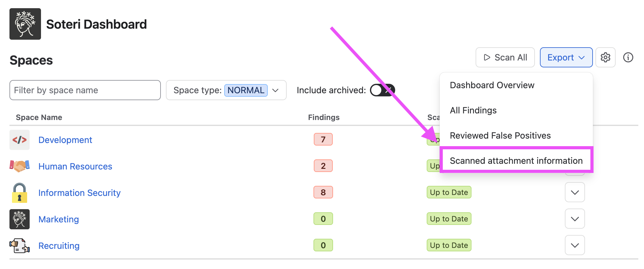The width and height of the screenshot is (644, 269).
Task: Click the Scan All button
Action: 505,57
